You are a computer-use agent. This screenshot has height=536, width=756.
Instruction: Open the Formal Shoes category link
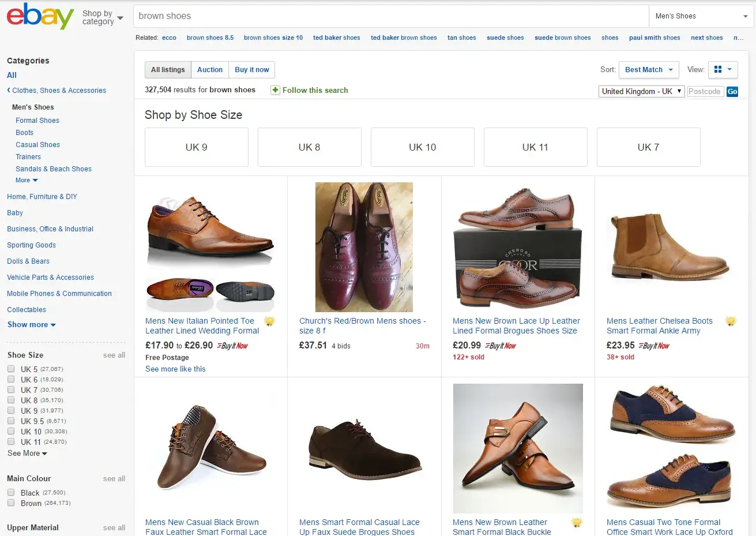tap(37, 121)
